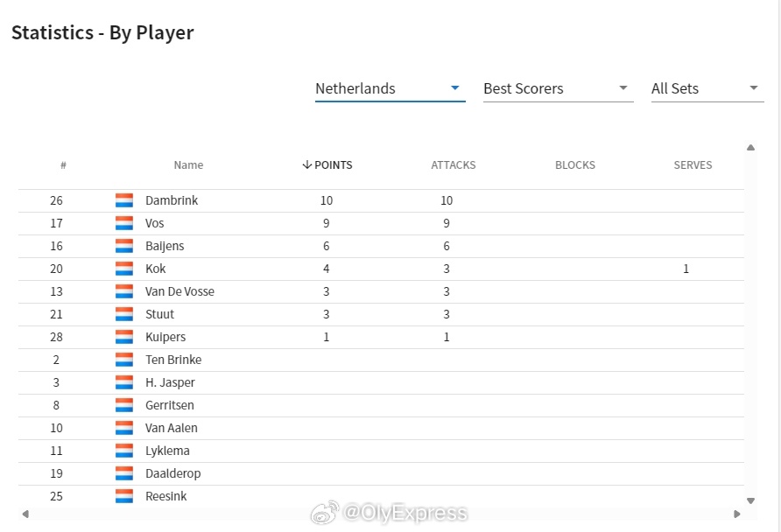Image resolution: width=781 pixels, height=532 pixels.
Task: Open the Netherlands team dropdown
Action: pos(390,88)
